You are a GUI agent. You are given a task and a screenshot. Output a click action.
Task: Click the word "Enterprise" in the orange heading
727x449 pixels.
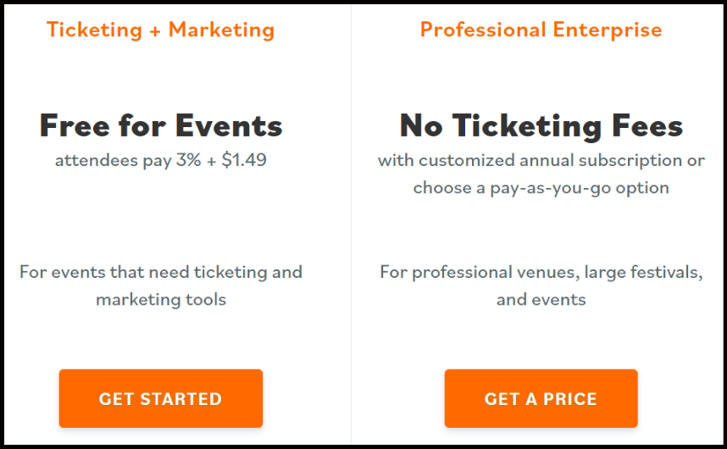(610, 29)
